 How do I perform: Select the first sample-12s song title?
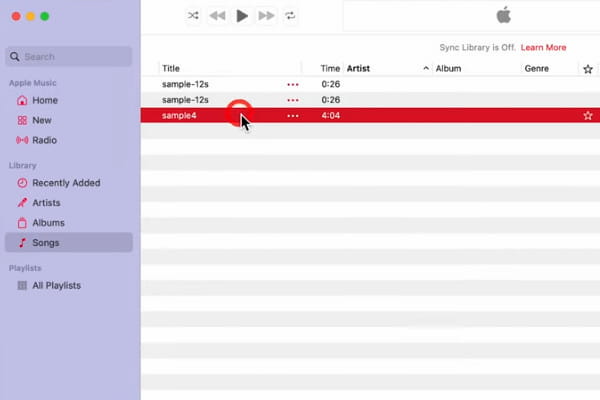click(x=185, y=84)
